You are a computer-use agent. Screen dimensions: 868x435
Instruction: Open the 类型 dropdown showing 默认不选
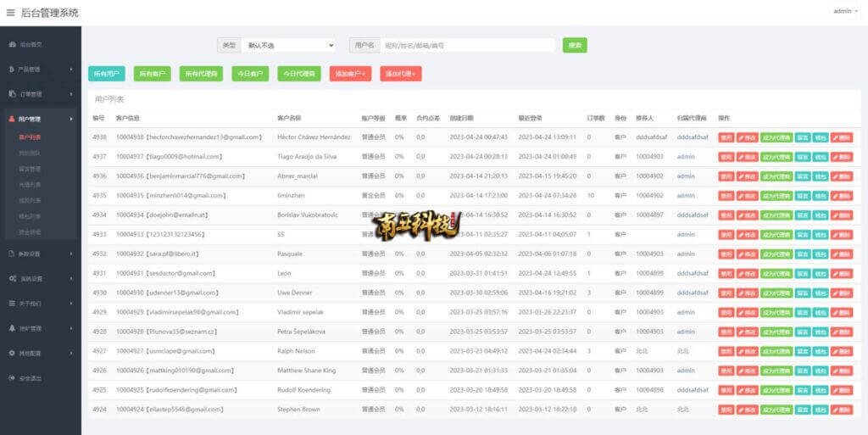tap(288, 45)
